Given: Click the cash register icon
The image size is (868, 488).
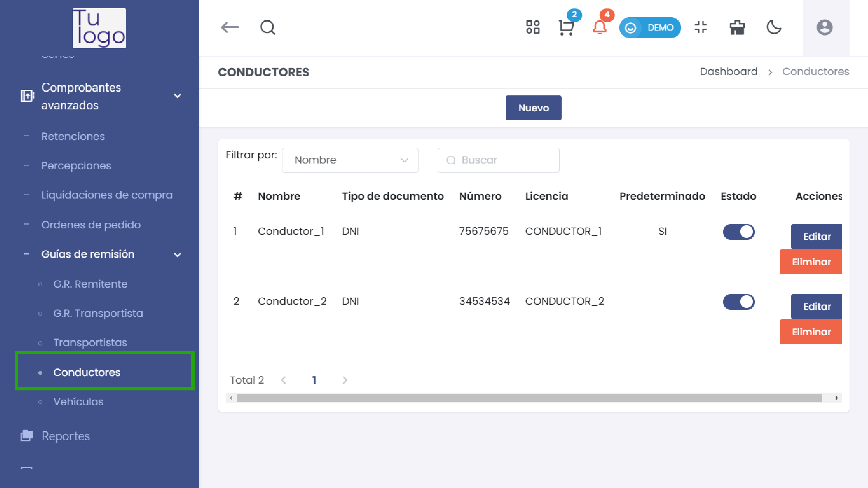Looking at the screenshot, I should pyautogui.click(x=737, y=27).
